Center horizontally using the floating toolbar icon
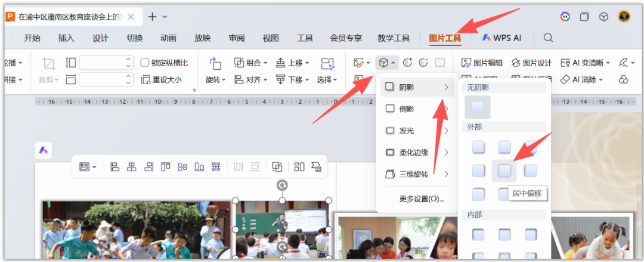This screenshot has height=262, width=644. point(132,167)
